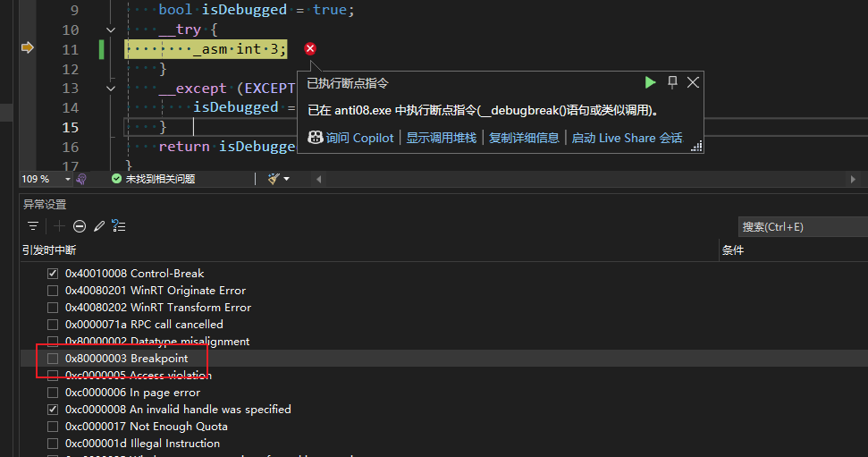Click the 显示调用堆栈 link
Viewport: 868px width, 457px height.
[x=441, y=138]
